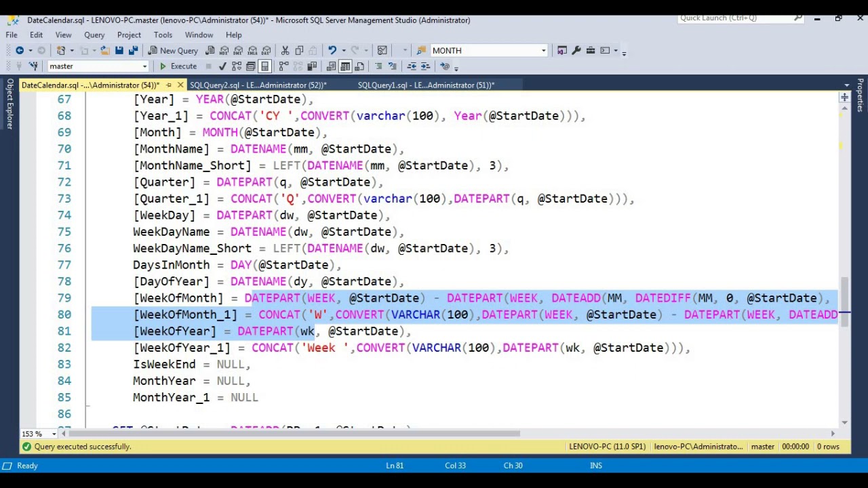Comment out the selected lines
The height and width of the screenshot is (488, 868).
pos(378,66)
